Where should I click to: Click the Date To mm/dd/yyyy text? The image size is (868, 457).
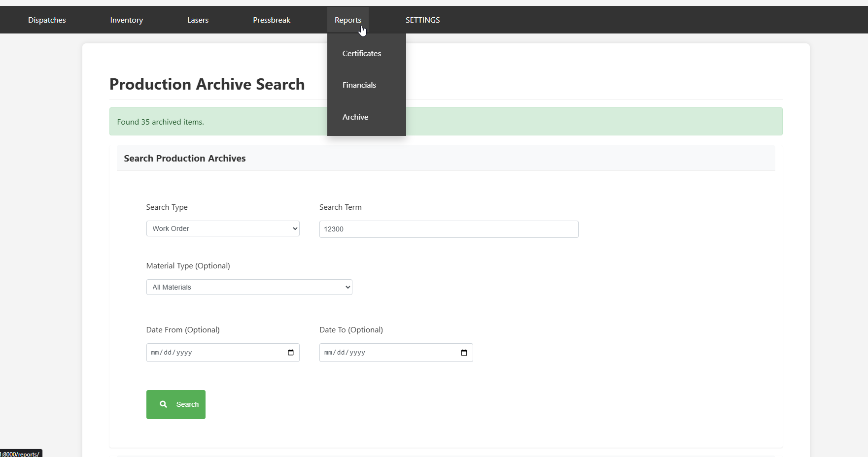coord(345,353)
